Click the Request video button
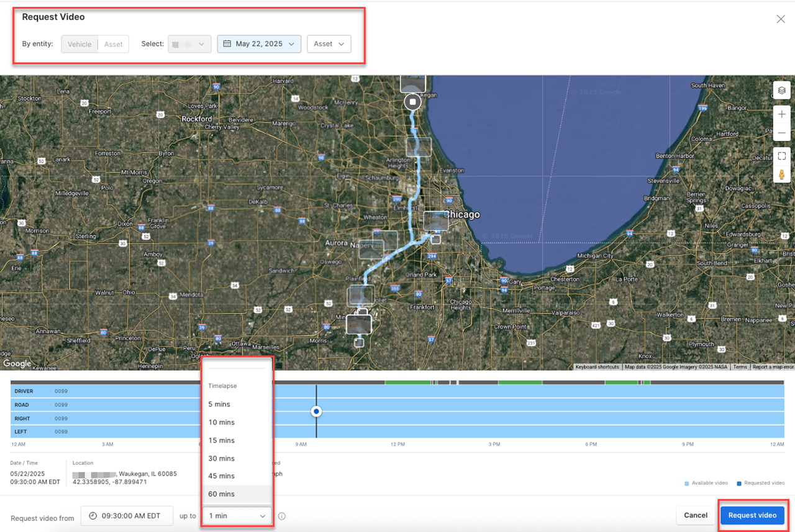 coord(752,515)
